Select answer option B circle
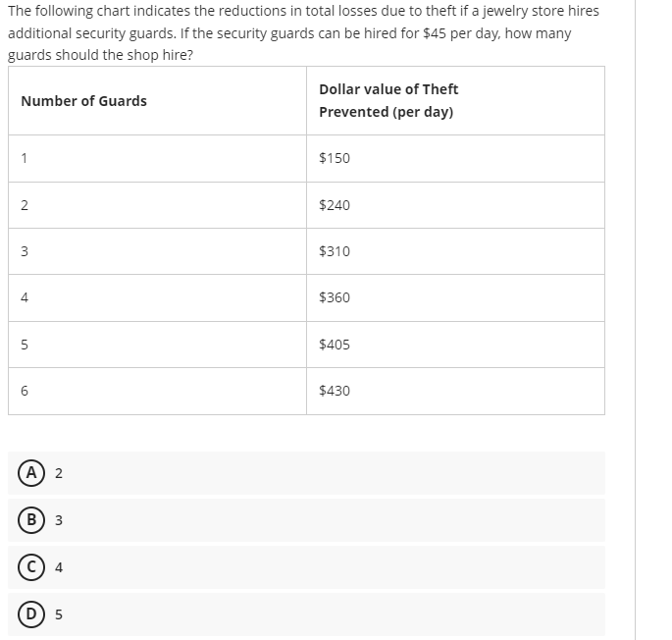The width and height of the screenshot is (672, 640). click(x=30, y=520)
